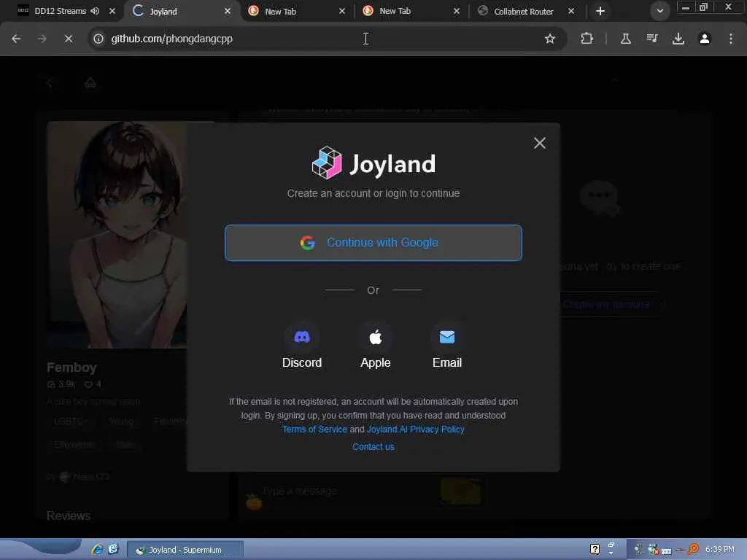The image size is (747, 560).
Task: Click the Joyland logo in dialog
Action: [373, 163]
